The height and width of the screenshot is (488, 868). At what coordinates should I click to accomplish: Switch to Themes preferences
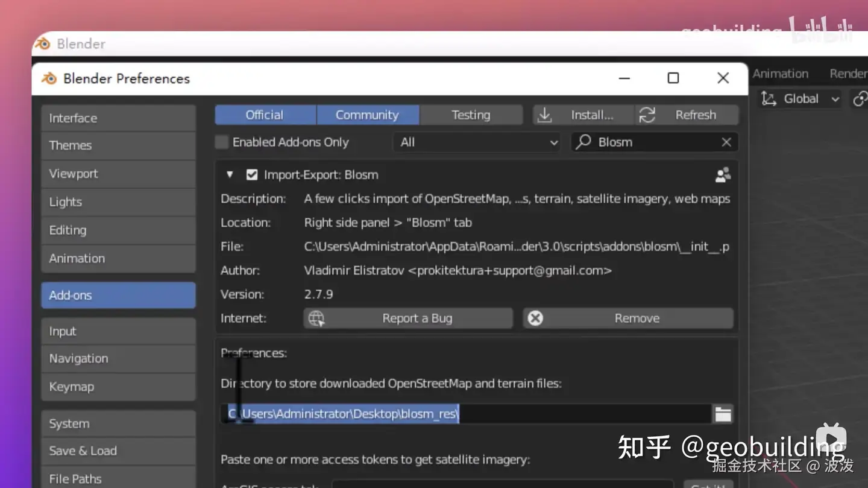[x=118, y=145]
